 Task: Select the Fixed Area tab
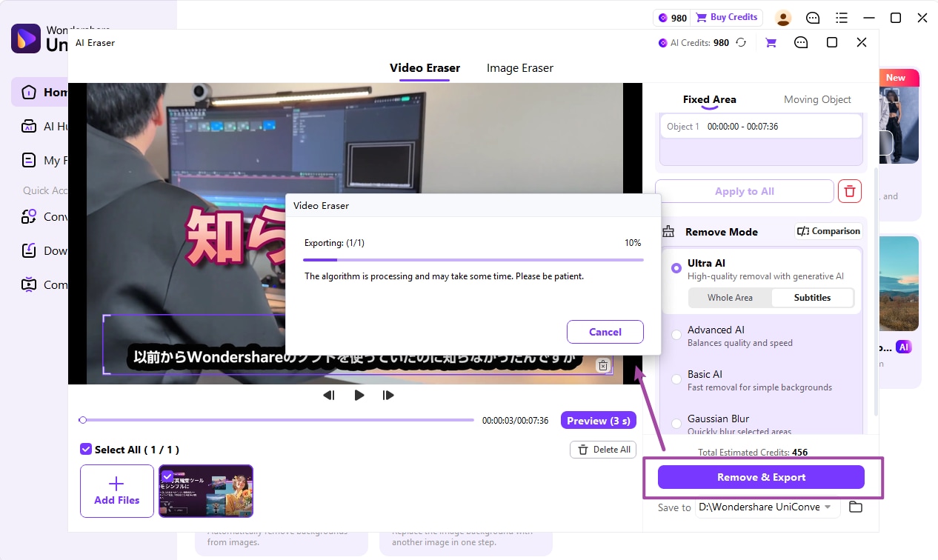(x=710, y=99)
